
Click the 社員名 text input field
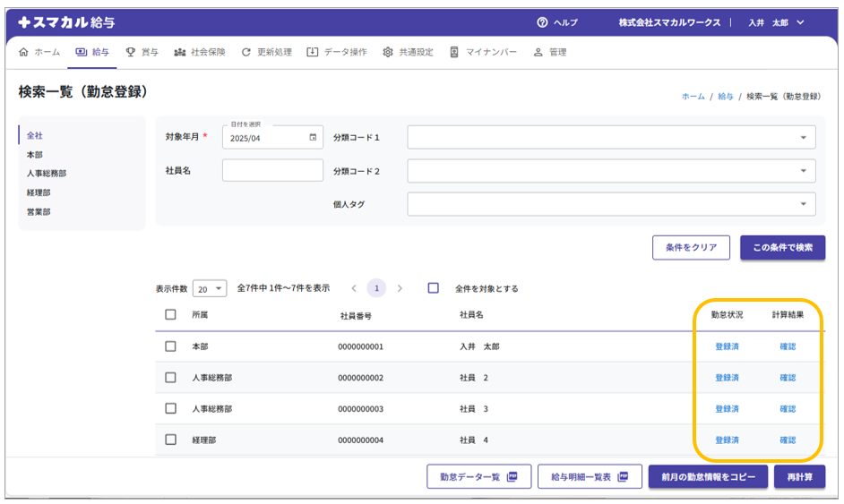pyautogui.click(x=272, y=171)
